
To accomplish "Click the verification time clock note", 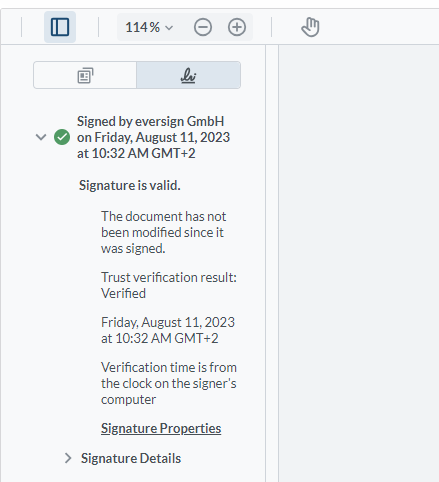I will 169,383.
